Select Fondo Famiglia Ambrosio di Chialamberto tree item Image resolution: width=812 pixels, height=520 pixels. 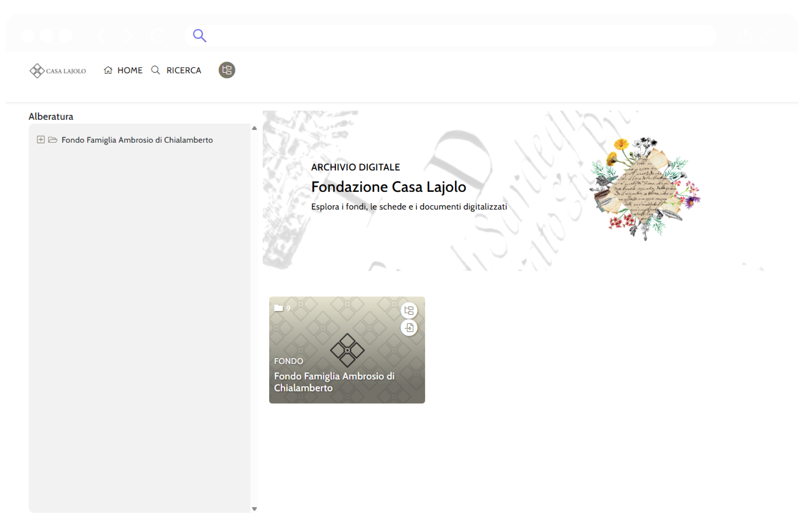pos(137,140)
